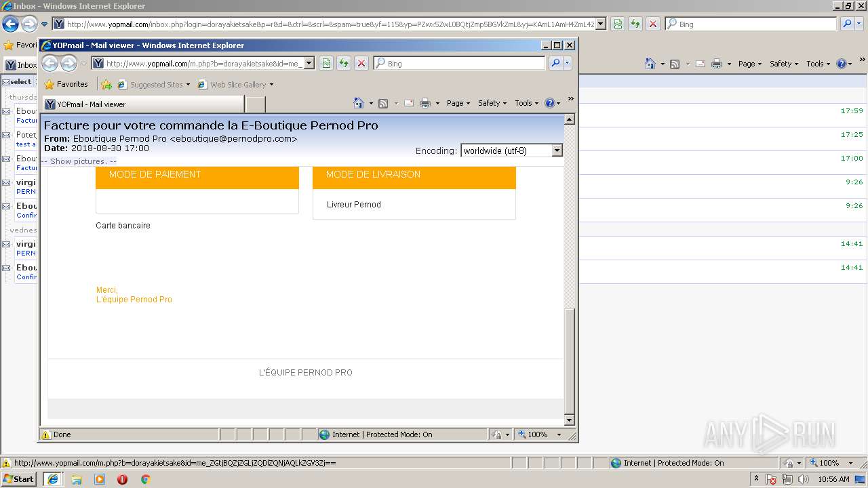
Task: Click Forward in the Inbox window
Action: [x=28, y=24]
